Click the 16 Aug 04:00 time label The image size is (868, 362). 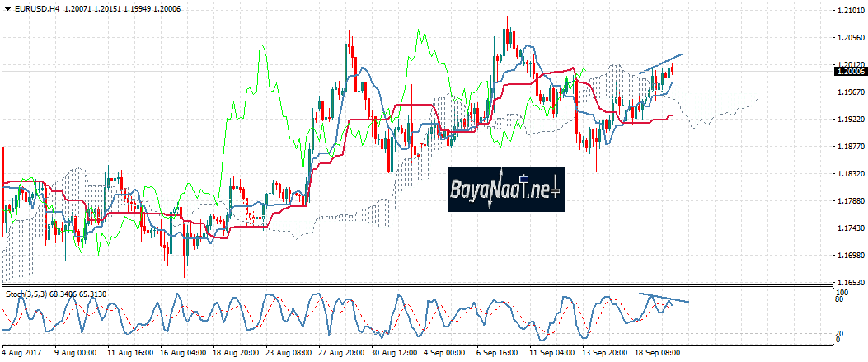click(183, 353)
